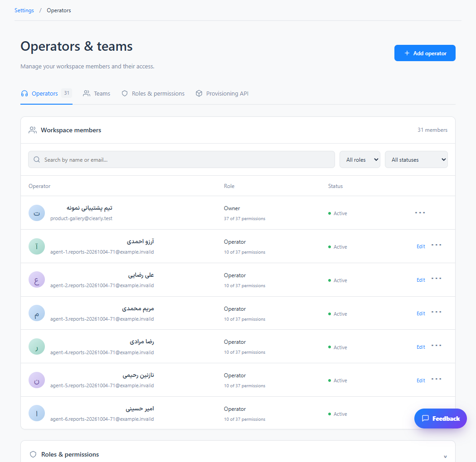Select the Operators tab
Image resolution: width=476 pixels, height=462 pixels.
[46, 93]
